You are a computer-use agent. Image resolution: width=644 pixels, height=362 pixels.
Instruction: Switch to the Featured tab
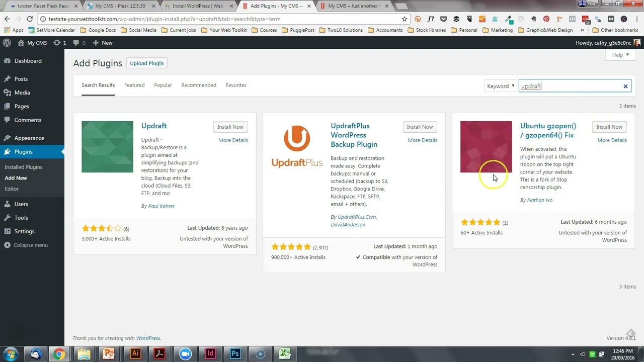pos(134,85)
